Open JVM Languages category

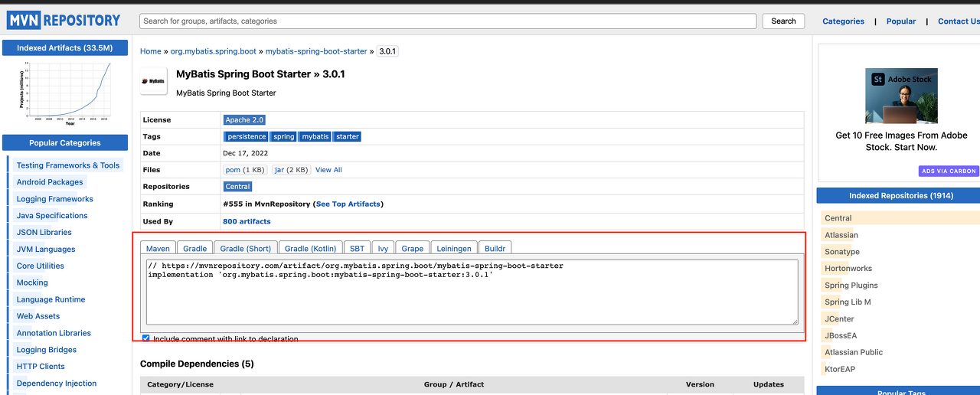[x=46, y=250]
